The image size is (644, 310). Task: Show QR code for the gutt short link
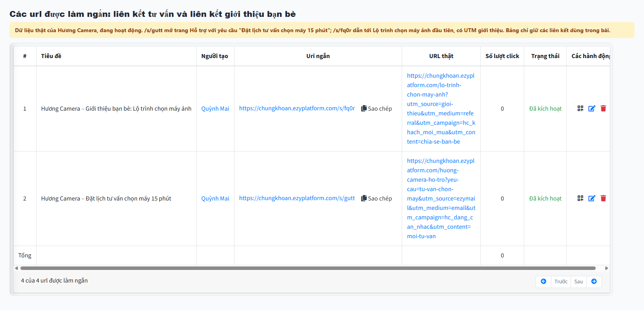[x=580, y=198]
